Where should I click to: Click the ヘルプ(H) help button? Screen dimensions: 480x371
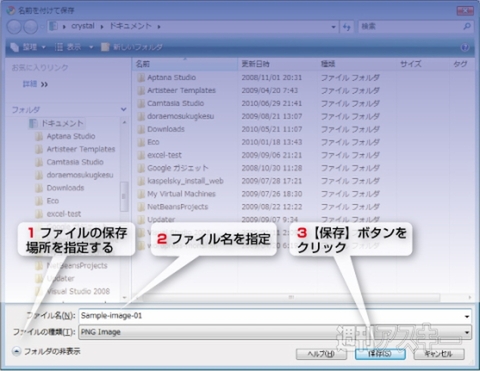pyautogui.click(x=321, y=354)
